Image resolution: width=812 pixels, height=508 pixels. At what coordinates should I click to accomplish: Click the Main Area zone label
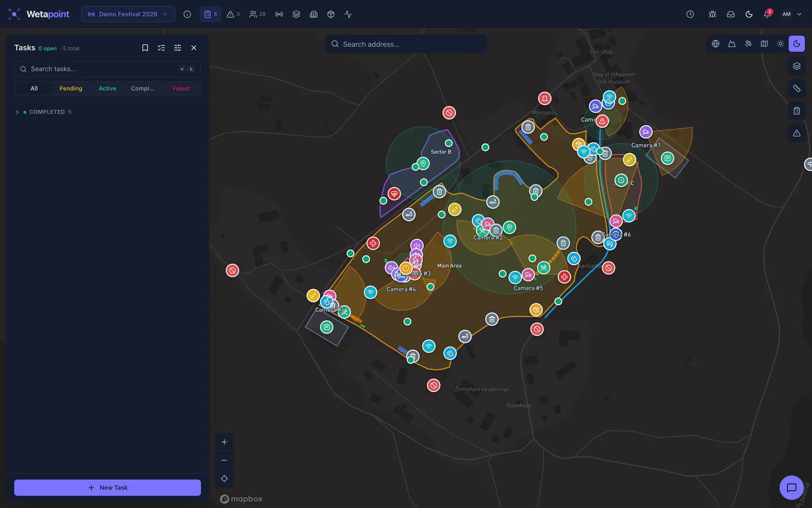450,266
